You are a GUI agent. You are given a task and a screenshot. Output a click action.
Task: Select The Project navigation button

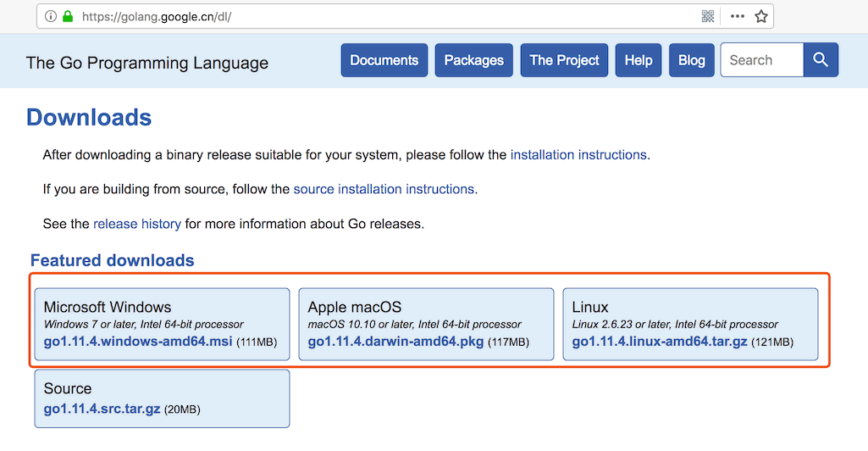[x=564, y=60]
